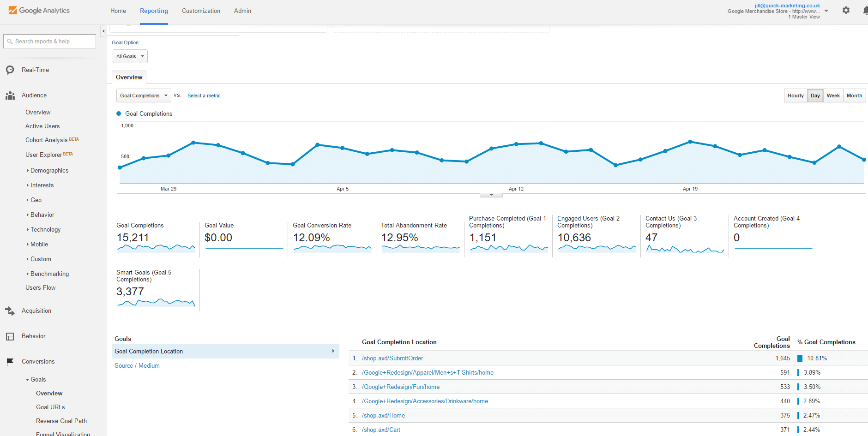Viewport: 868px width, 436px height.
Task: Open the notifications bell
Action: click(x=864, y=10)
